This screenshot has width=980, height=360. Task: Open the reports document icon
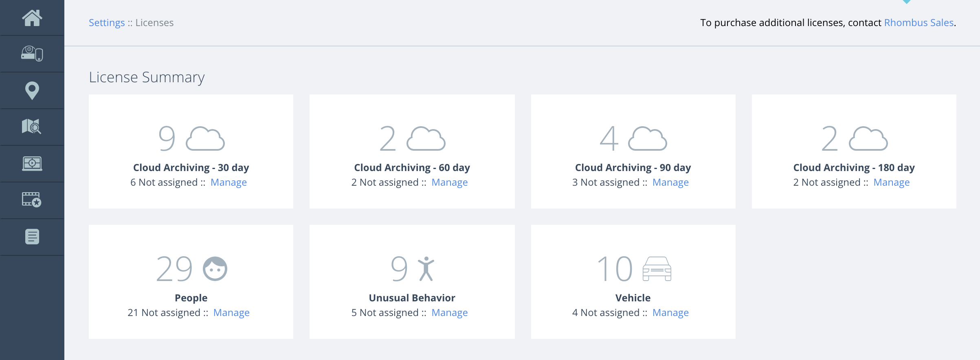coord(32,237)
